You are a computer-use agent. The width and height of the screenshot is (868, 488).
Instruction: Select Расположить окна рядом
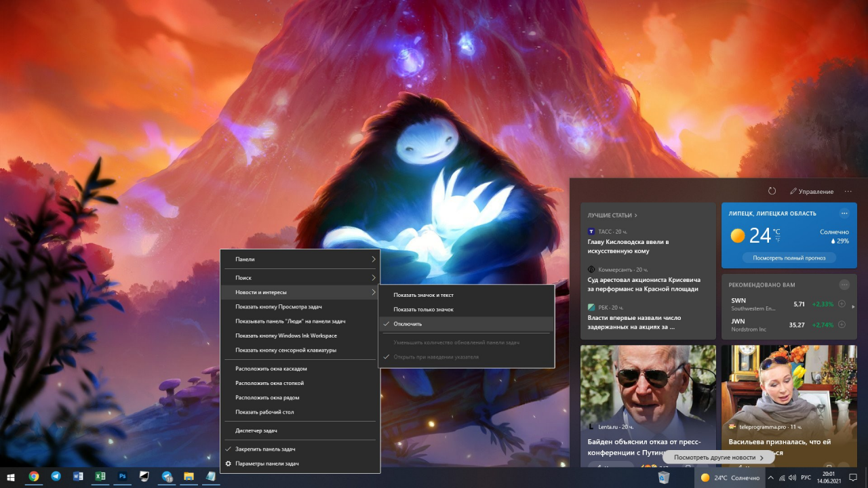(300, 398)
